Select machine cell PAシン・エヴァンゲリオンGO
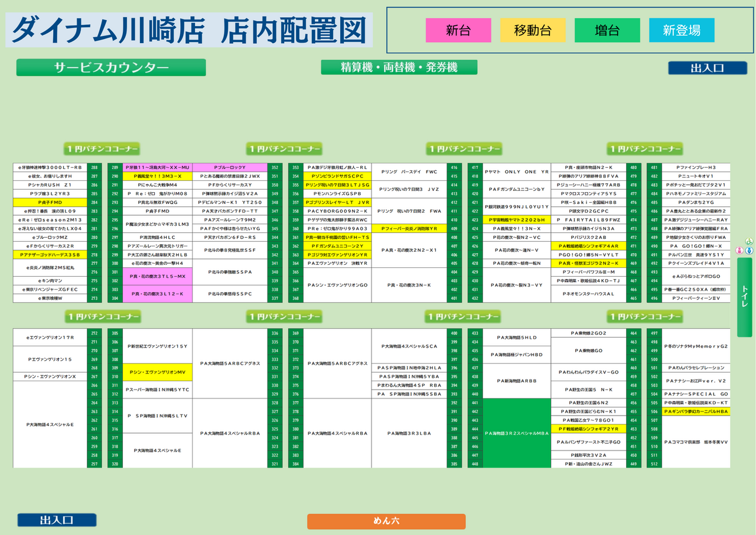 tap(337, 285)
